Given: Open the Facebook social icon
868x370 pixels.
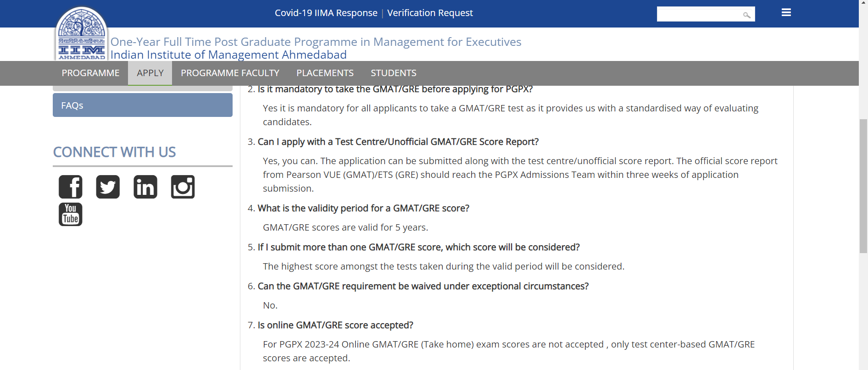Looking at the screenshot, I should pos(71,187).
